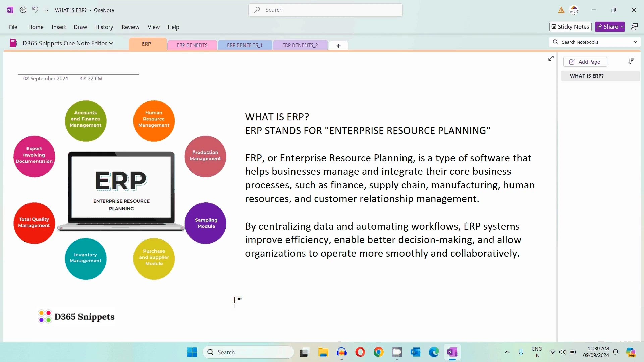Undo the last action
Screen dimensions: 644x362
[35, 10]
